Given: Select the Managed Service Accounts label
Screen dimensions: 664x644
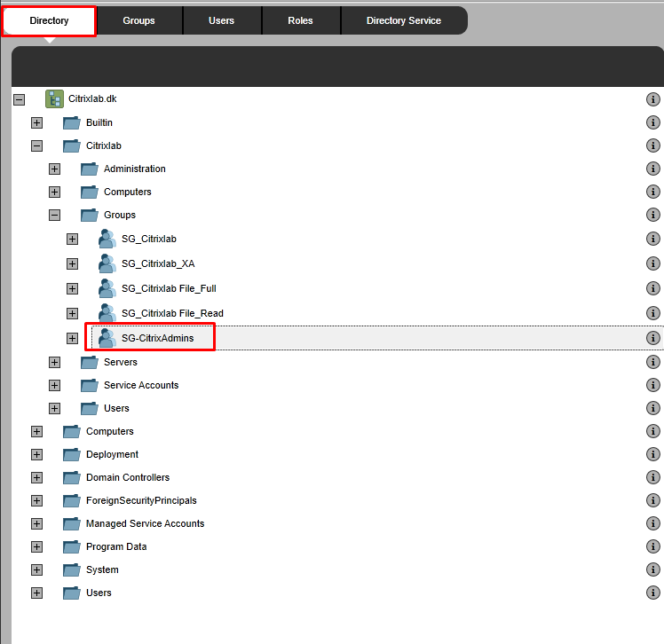Looking at the screenshot, I should pyautogui.click(x=145, y=524).
